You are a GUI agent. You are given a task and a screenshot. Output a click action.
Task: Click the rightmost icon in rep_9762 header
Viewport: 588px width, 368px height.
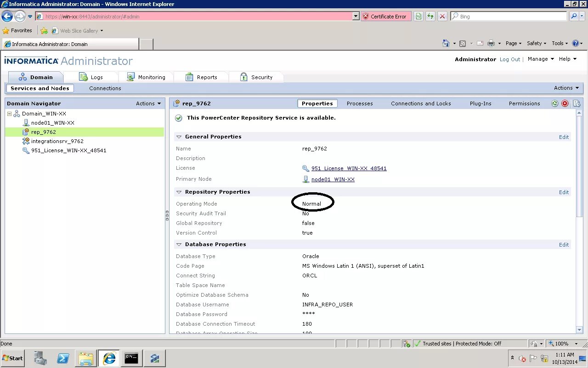(x=577, y=103)
